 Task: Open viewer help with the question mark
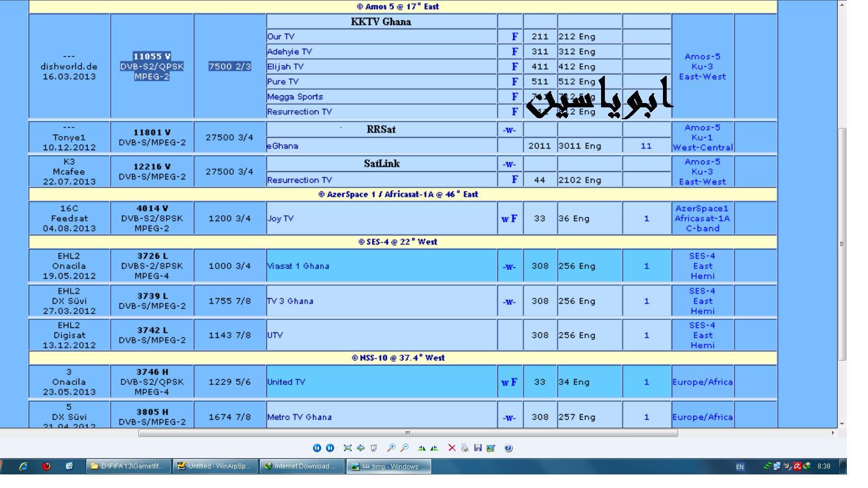point(508,448)
